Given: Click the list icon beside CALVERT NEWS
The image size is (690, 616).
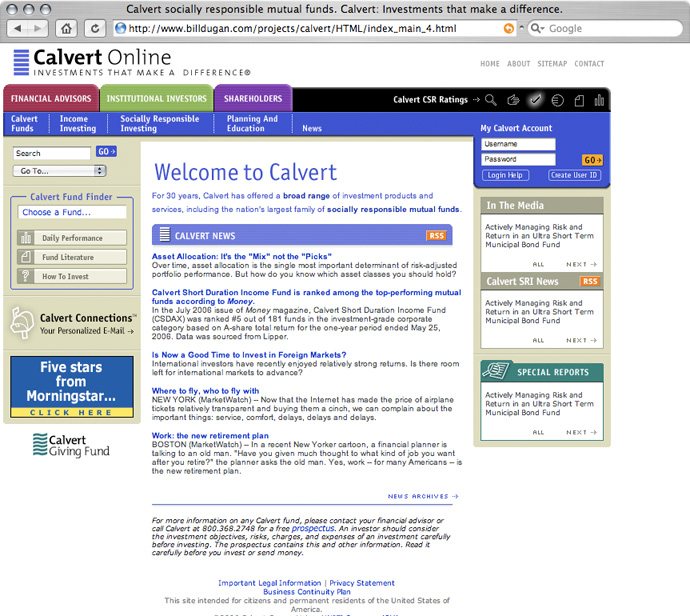Looking at the screenshot, I should point(164,235).
